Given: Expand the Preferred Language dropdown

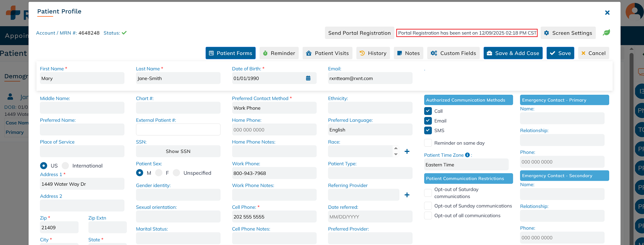Looking at the screenshot, I should point(370,130).
